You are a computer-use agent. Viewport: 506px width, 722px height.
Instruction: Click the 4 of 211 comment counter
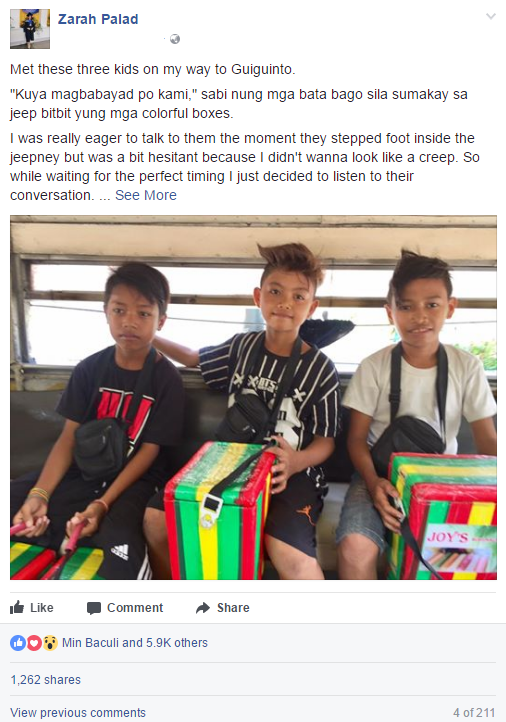[474, 713]
